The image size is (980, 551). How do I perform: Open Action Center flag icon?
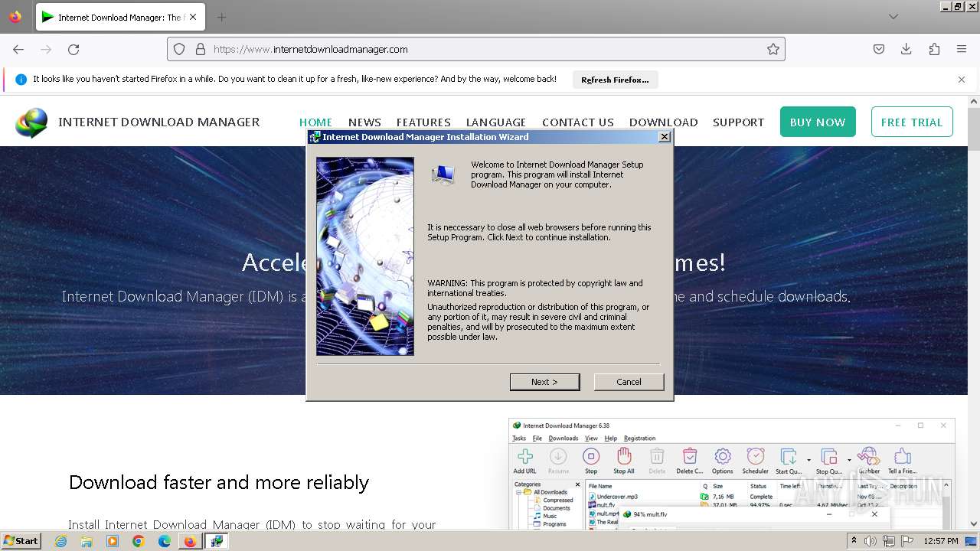(907, 541)
